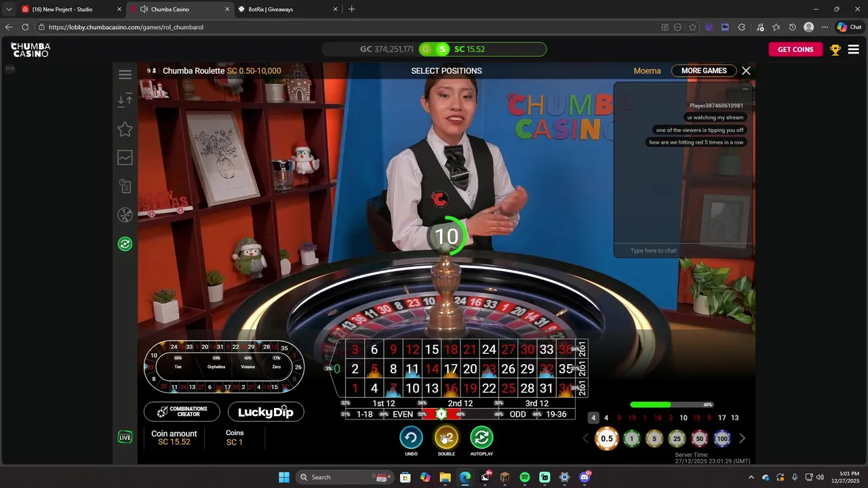868x488 pixels.
Task: Toggle the Gold Coins GC currency switch
Action: [426, 49]
